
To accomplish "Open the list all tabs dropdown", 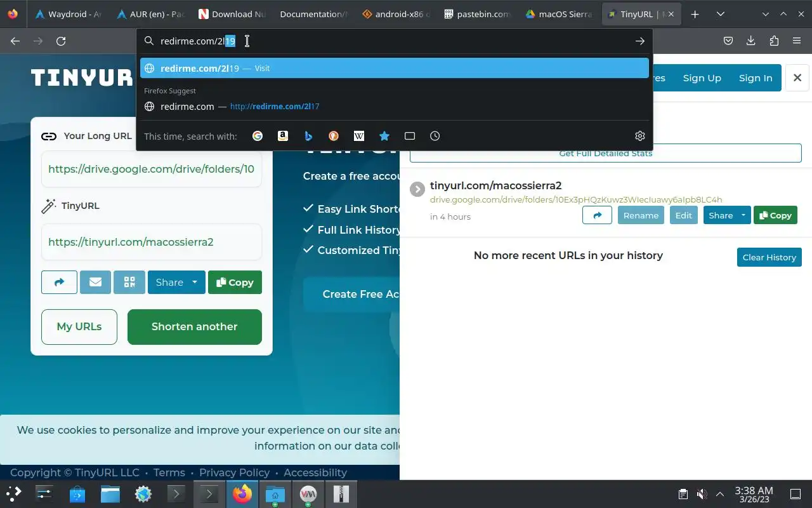I will click(721, 14).
